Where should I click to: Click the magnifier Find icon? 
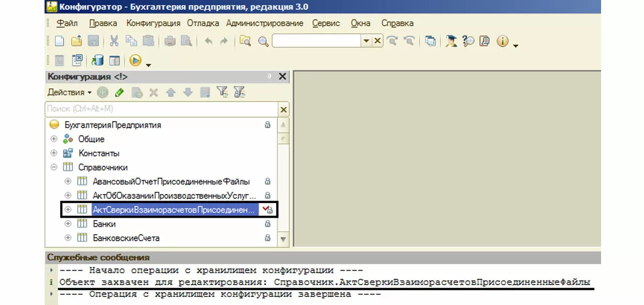[x=263, y=41]
